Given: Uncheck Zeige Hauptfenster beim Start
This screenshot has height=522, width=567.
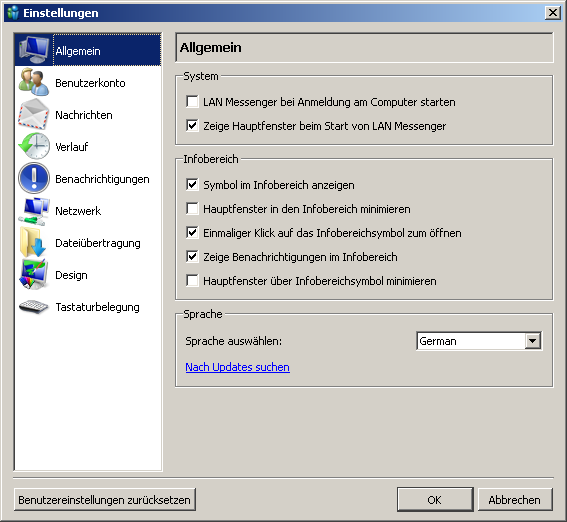Looking at the screenshot, I should pyautogui.click(x=192, y=125).
